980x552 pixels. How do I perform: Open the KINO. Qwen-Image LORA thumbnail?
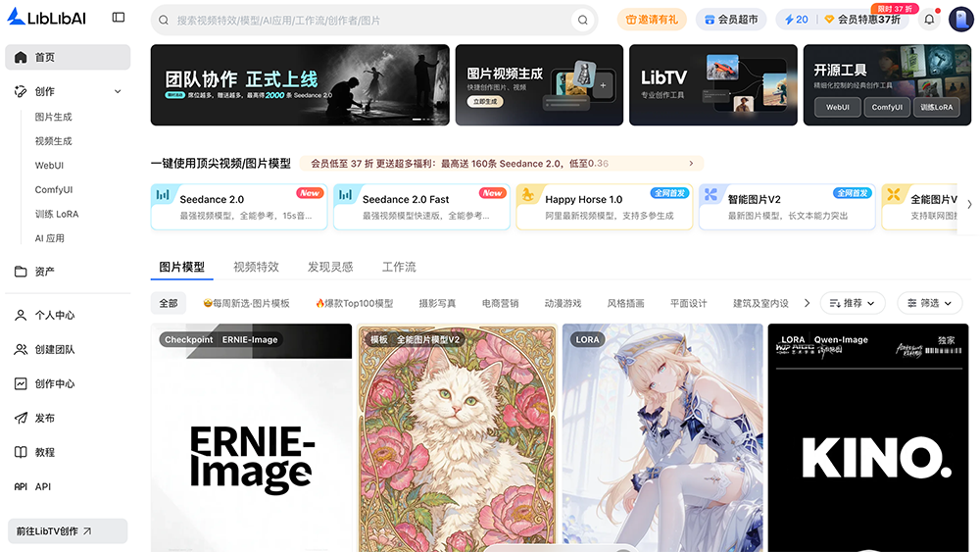(868, 437)
